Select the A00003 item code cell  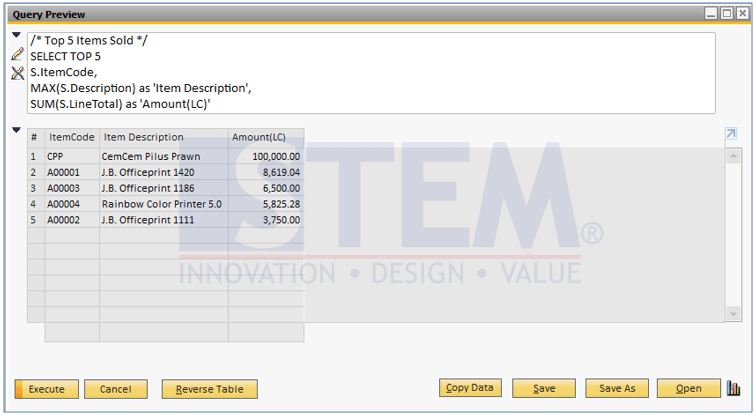pyautogui.click(x=72, y=188)
